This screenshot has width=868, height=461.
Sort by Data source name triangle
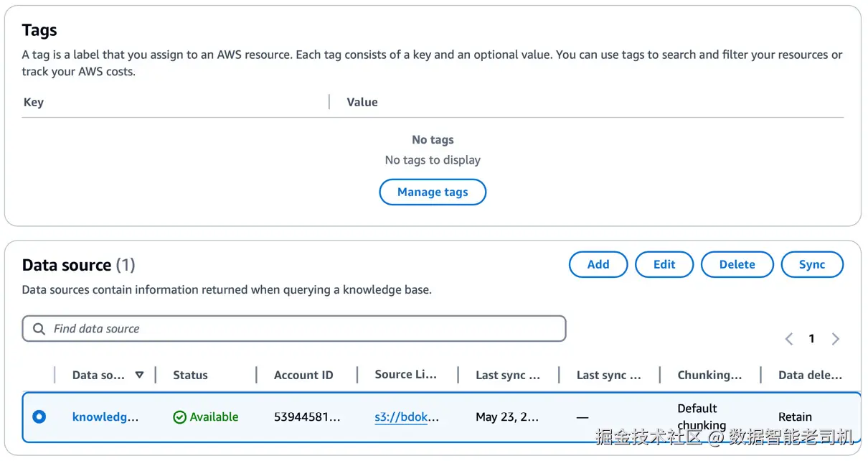coord(139,375)
